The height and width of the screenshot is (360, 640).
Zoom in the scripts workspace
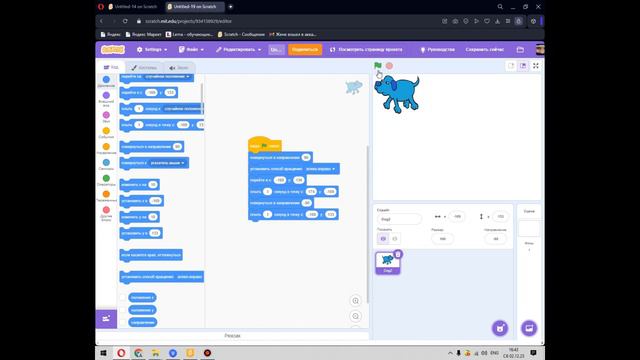click(356, 301)
